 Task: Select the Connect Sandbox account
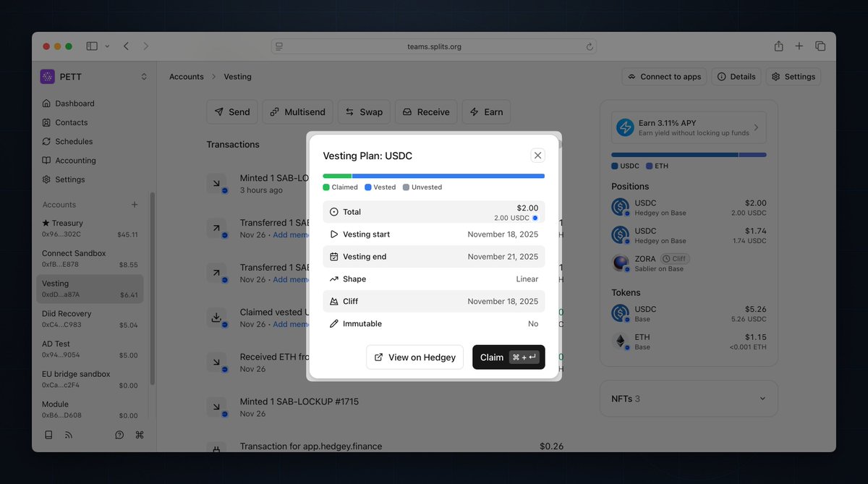90,259
